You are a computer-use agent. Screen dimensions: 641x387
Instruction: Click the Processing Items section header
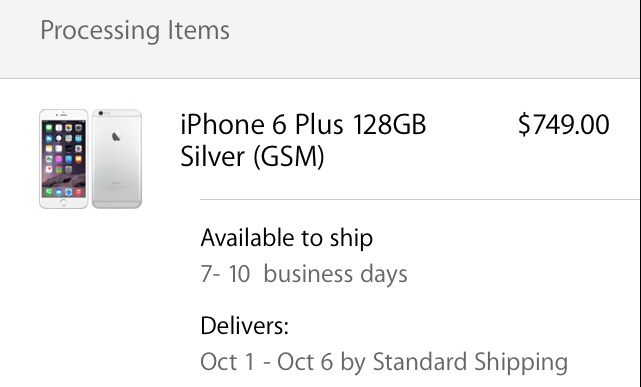135,31
